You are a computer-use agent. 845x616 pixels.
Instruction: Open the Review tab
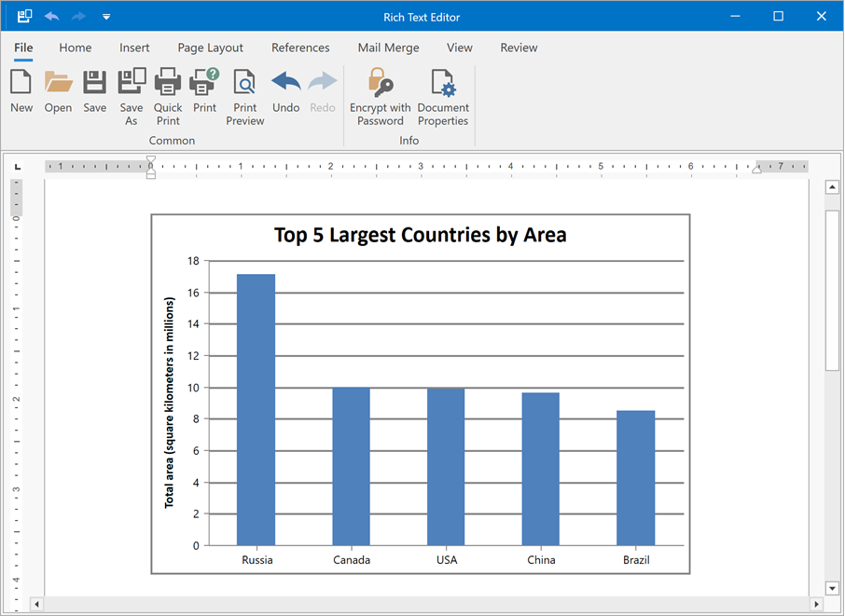[519, 48]
